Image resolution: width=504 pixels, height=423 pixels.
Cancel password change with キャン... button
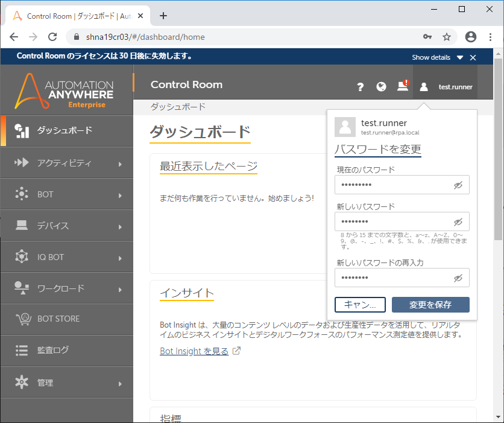click(x=360, y=305)
